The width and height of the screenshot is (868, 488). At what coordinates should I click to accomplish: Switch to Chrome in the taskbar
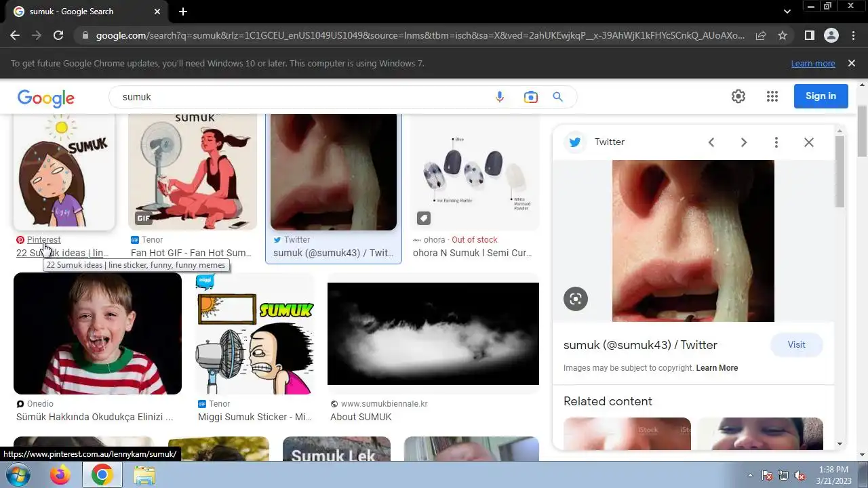click(x=102, y=475)
